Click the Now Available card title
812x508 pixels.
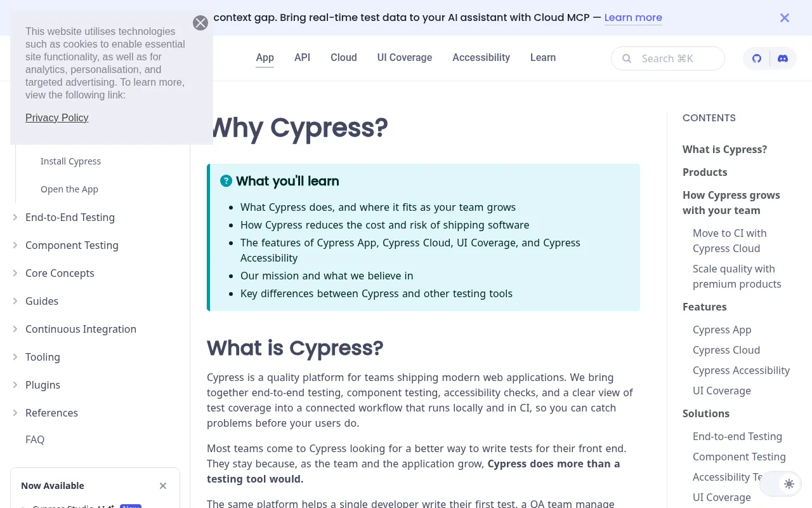53,486
